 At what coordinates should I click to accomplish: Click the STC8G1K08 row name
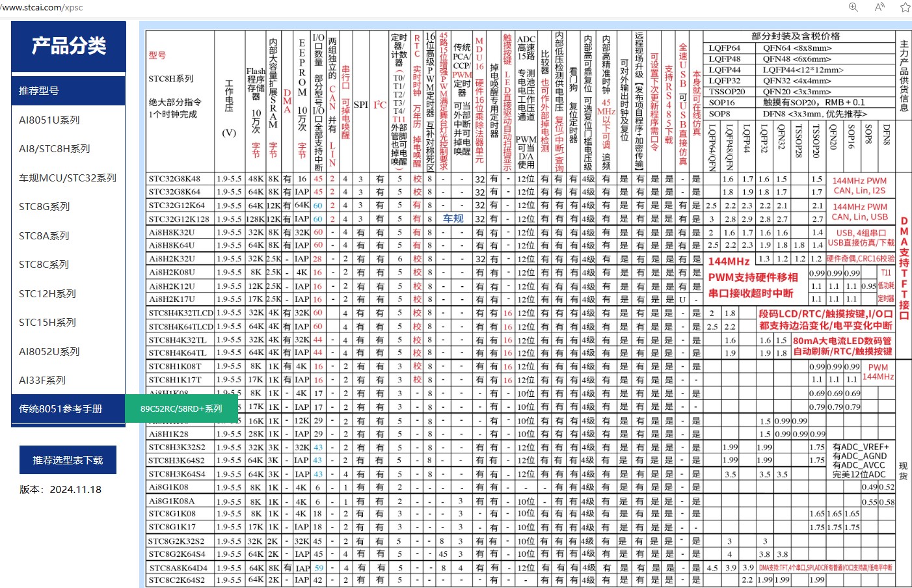[172, 514]
